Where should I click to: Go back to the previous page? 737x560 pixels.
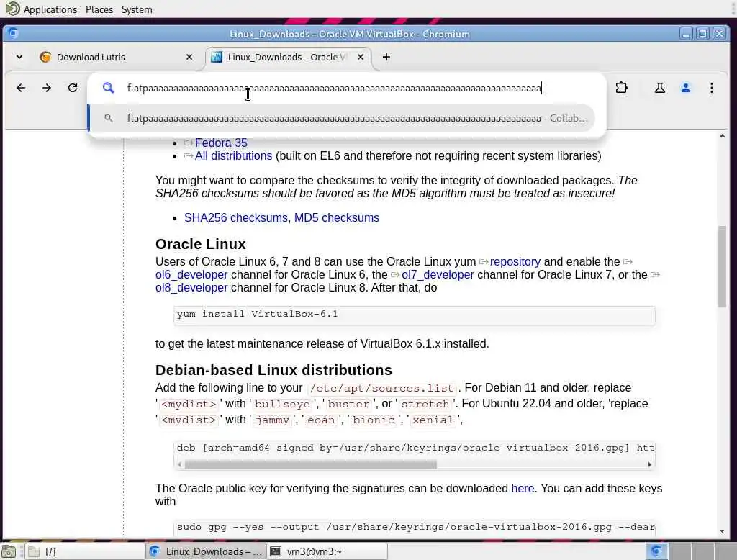coord(21,88)
